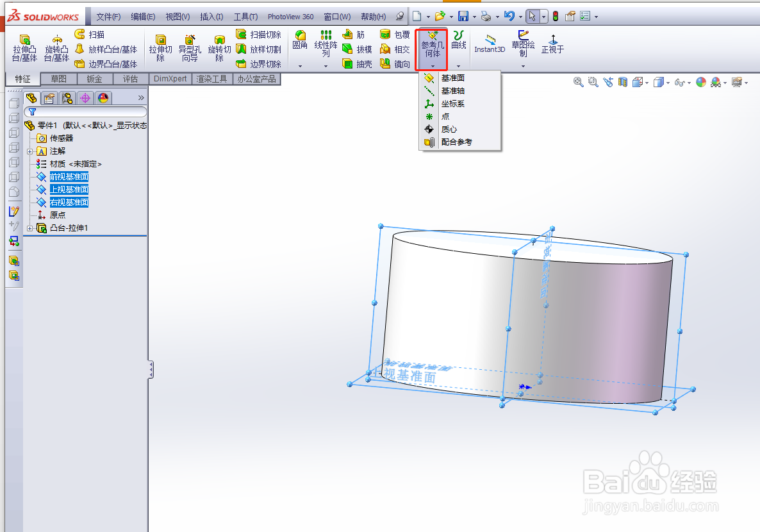Select the Mirror (镜向) tool
The image size is (760, 532).
[x=395, y=63]
